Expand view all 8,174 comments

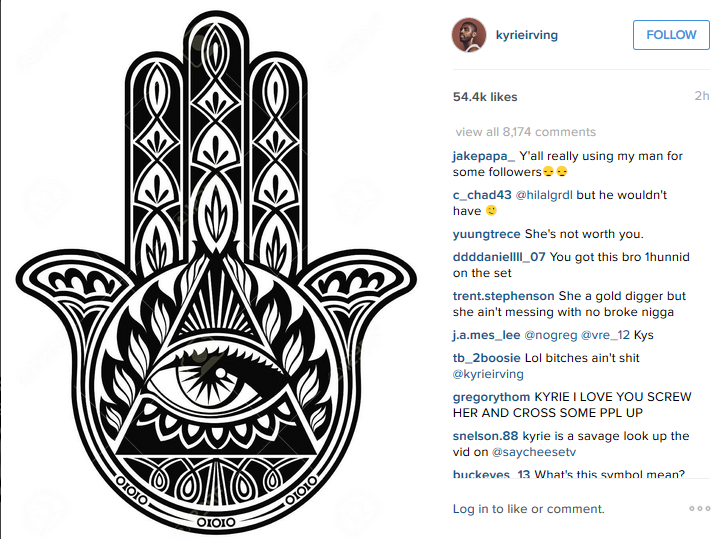(526, 132)
